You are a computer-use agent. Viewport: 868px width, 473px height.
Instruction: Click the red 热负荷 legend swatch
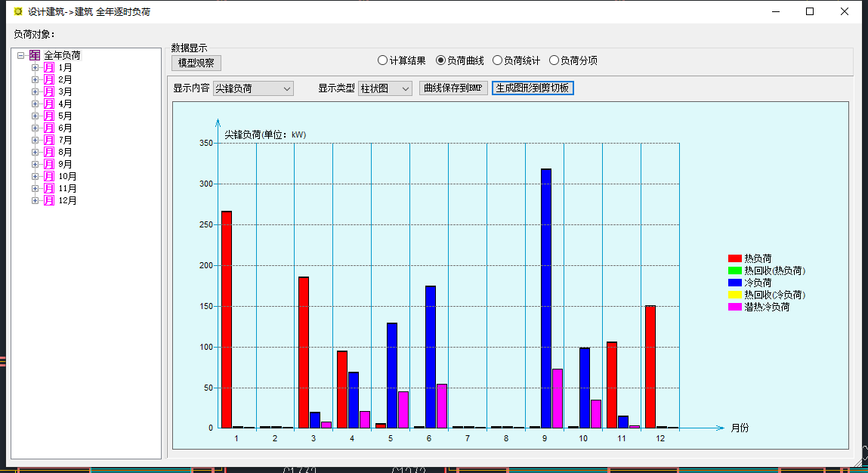(734, 258)
